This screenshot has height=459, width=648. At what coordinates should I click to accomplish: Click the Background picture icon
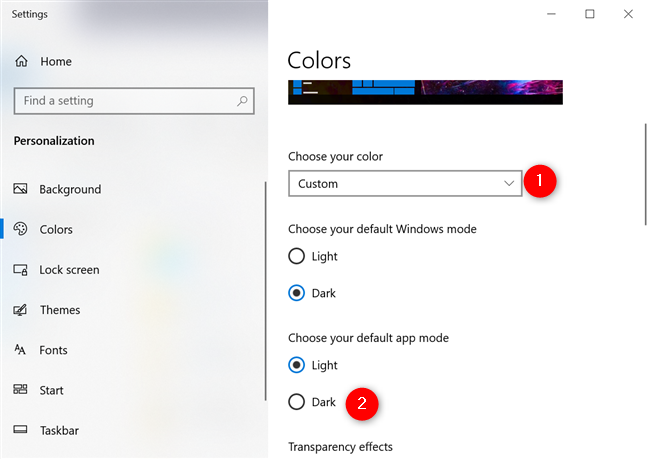(20, 189)
